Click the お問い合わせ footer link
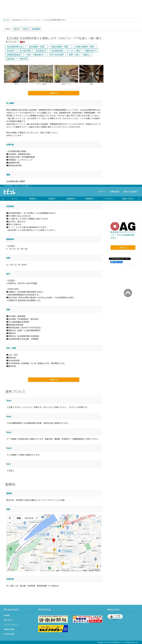Image resolution: width=142 pixels, height=644 pixels. tap(8, 620)
